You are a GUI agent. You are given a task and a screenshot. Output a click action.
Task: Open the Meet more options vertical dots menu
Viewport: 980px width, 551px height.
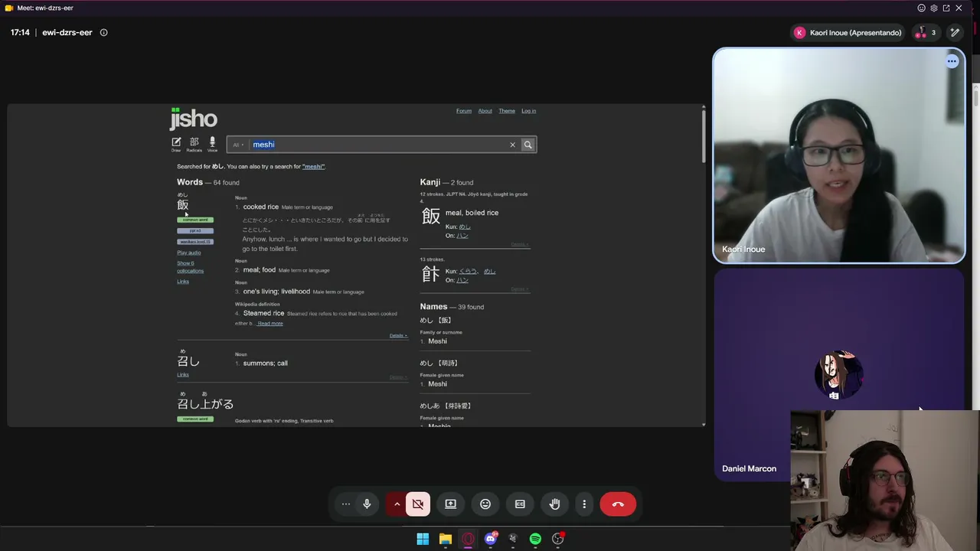tap(584, 504)
